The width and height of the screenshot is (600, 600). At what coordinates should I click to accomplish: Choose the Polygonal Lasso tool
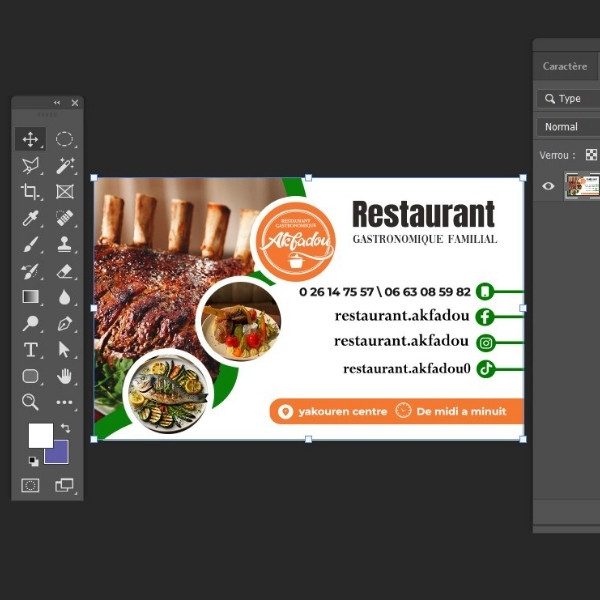(x=30, y=165)
